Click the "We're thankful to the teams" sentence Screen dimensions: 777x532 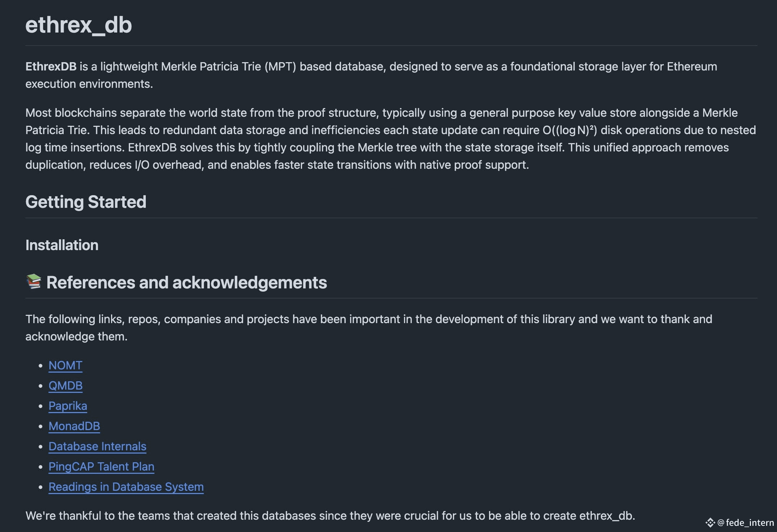click(330, 516)
